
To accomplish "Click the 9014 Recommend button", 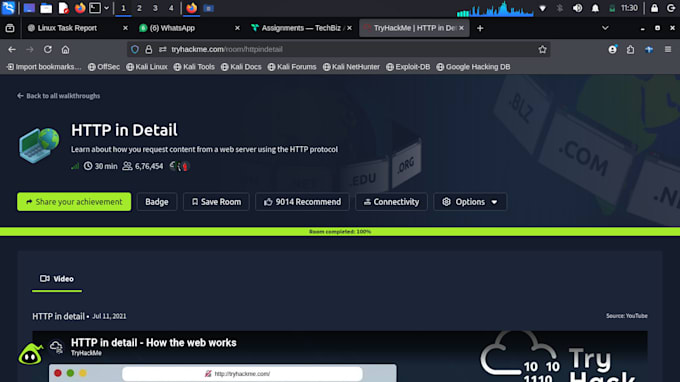I will pos(302,202).
